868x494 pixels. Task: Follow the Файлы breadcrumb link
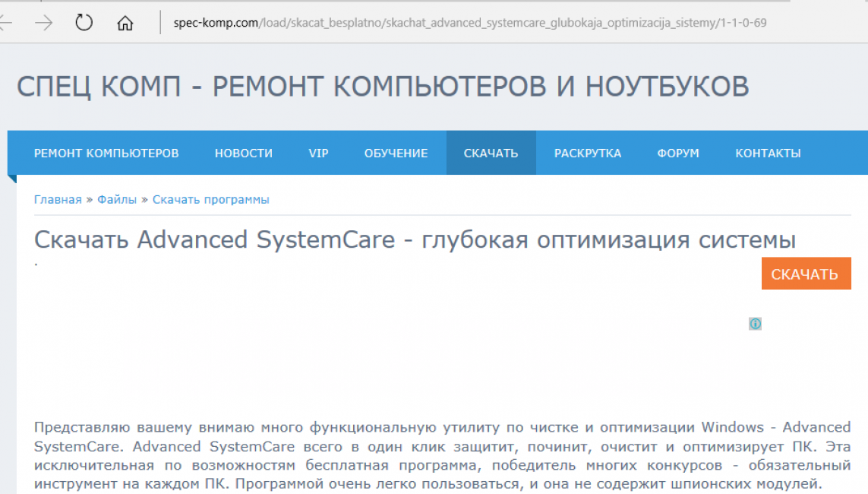[117, 199]
